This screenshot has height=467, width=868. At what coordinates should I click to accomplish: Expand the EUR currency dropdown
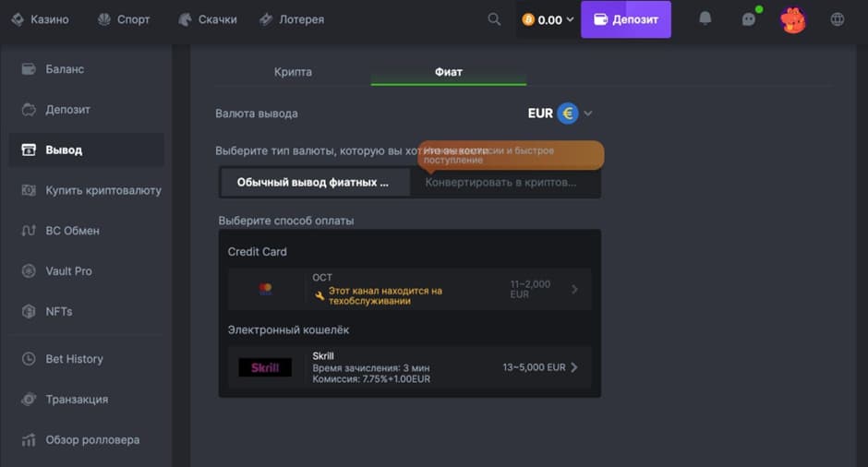point(587,114)
